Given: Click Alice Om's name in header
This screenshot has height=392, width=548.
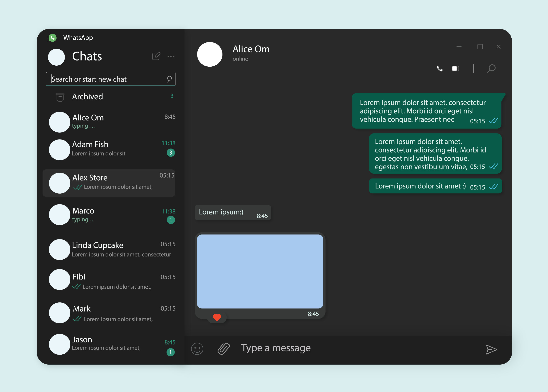Looking at the screenshot, I should (x=251, y=49).
